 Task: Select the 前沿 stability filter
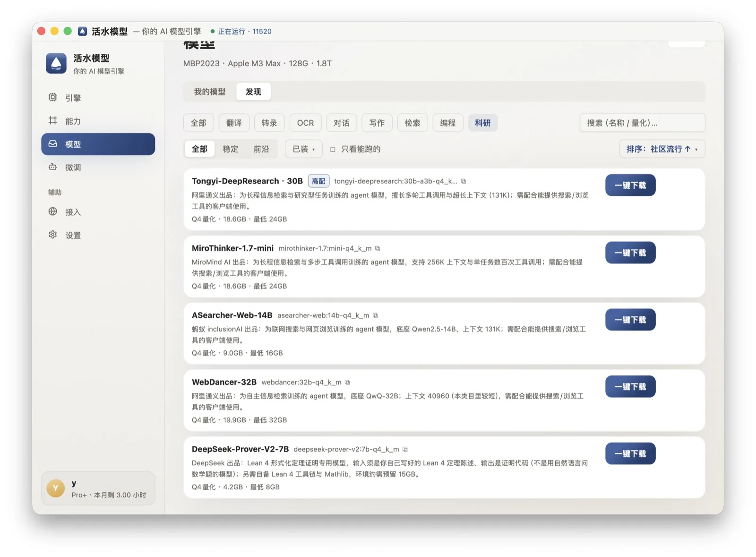click(x=261, y=149)
